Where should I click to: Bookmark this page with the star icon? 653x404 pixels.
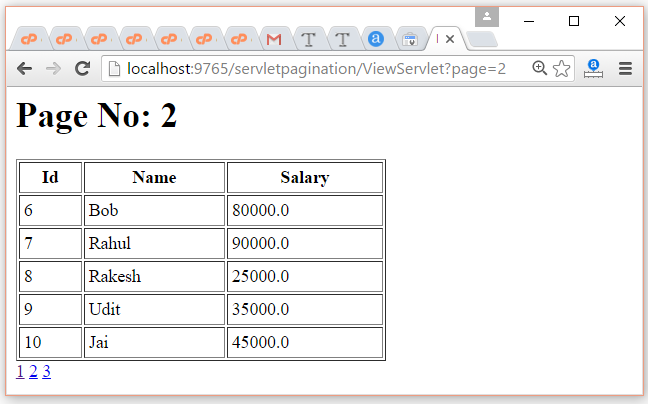tap(561, 69)
